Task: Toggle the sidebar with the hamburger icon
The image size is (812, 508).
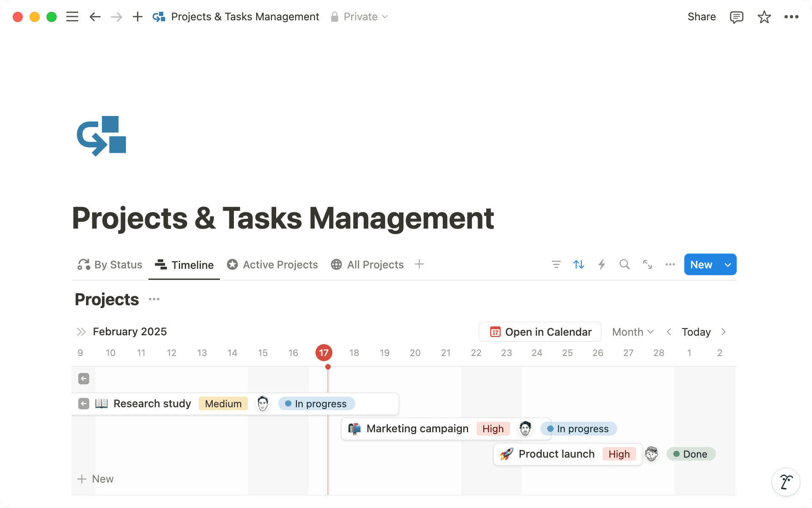Action: tap(72, 17)
